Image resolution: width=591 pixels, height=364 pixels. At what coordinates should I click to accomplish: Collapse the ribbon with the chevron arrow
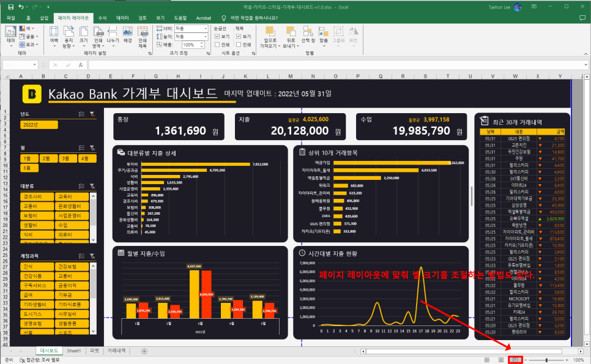click(585, 54)
